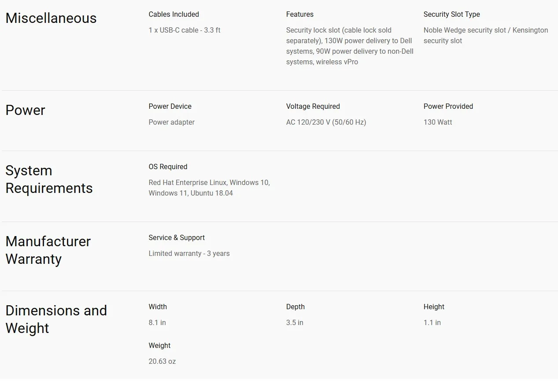The height and width of the screenshot is (392, 558).
Task: Select the security lock slot features description
Action: 350,46
